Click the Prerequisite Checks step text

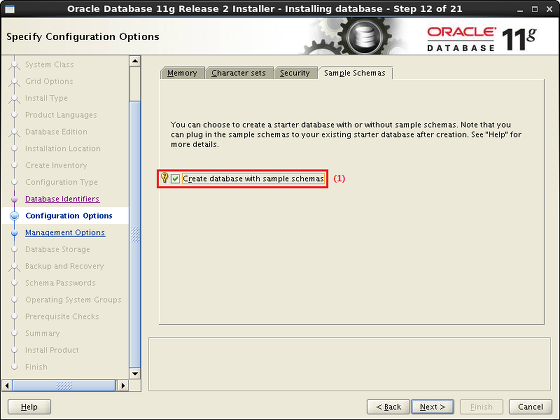(x=62, y=316)
